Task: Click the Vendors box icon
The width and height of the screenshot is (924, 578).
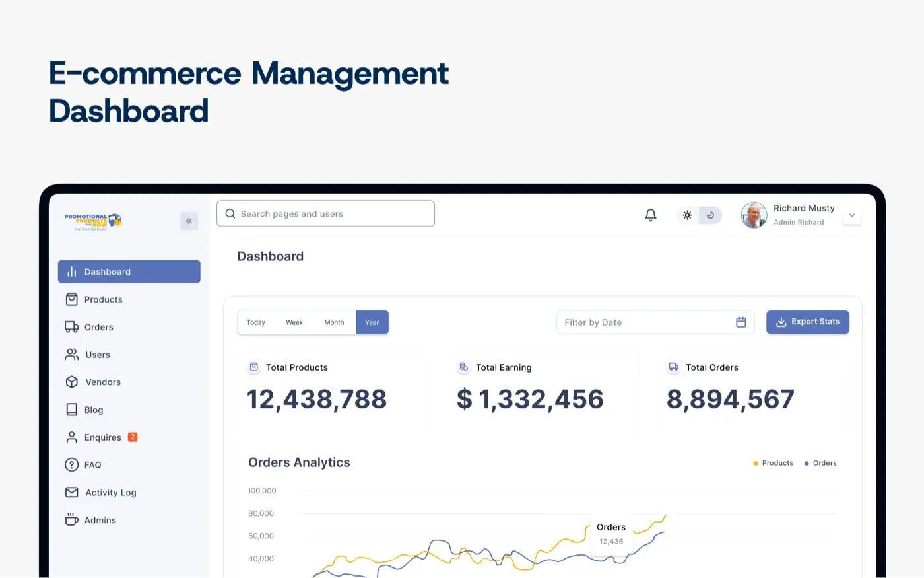Action: pos(72,382)
